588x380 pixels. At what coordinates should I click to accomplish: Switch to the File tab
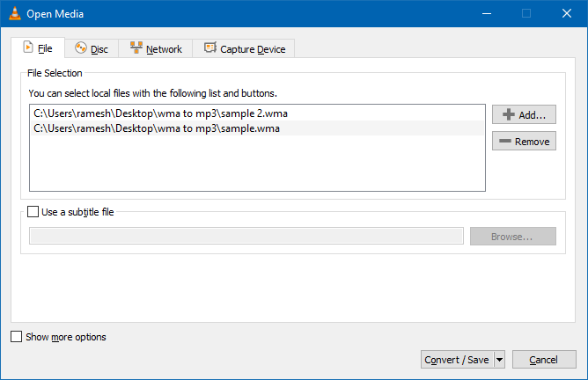[38, 48]
